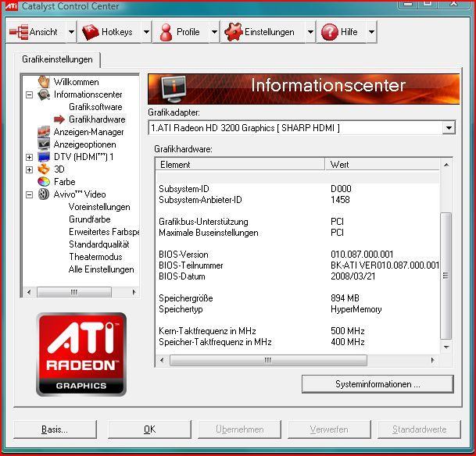Select Grafikhardware in the tree
This screenshot has width=476, height=456.
[x=97, y=119]
